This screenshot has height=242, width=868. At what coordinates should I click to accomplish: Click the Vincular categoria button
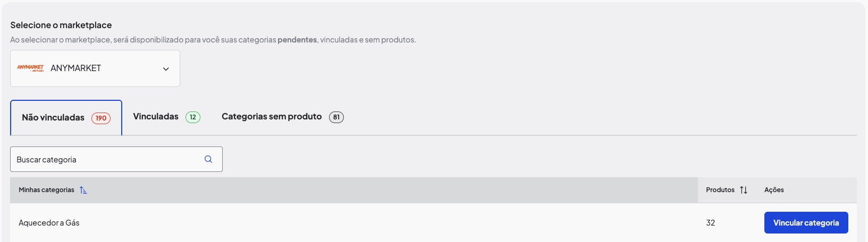pyautogui.click(x=806, y=223)
